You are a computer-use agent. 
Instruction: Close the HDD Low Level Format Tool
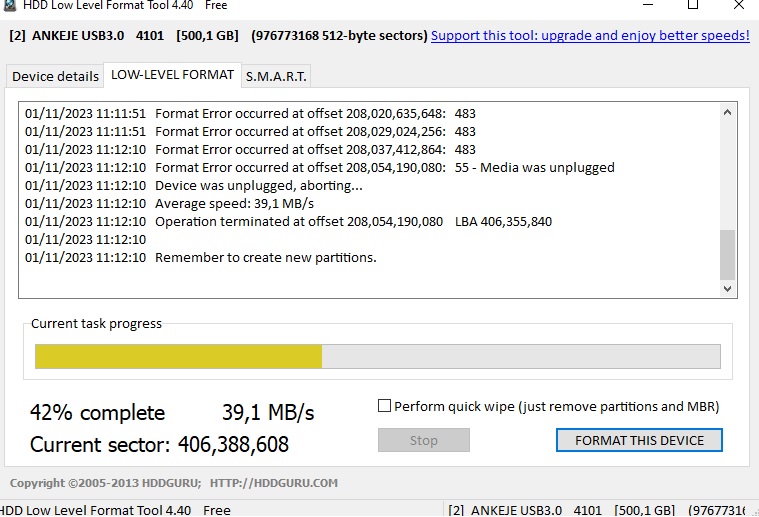point(739,5)
